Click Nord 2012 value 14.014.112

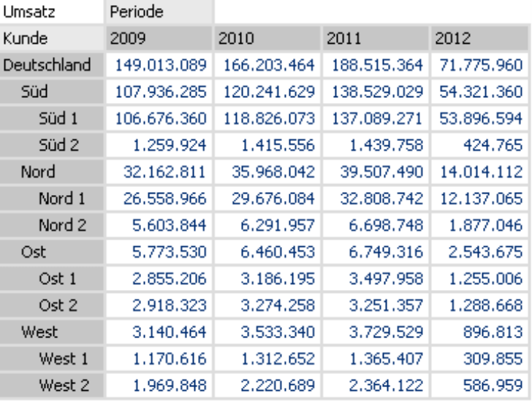click(x=479, y=172)
